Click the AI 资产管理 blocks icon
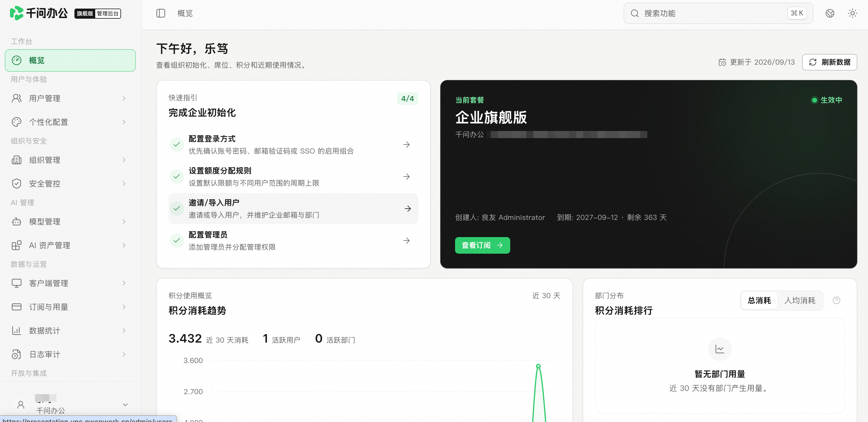The image size is (868, 422). tap(17, 245)
